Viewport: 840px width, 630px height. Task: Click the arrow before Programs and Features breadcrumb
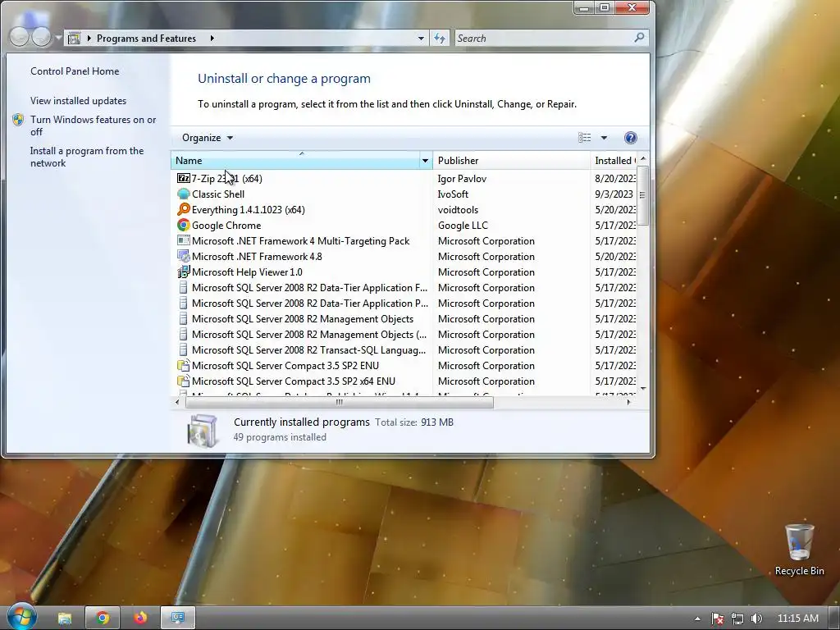pos(89,38)
